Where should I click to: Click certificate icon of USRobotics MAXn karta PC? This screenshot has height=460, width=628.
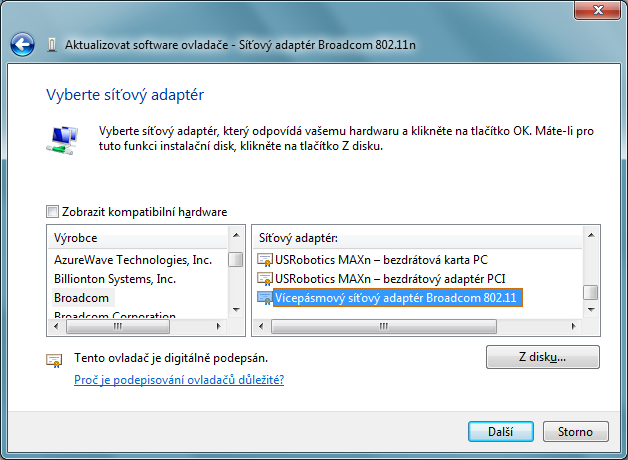pyautogui.click(x=265, y=260)
